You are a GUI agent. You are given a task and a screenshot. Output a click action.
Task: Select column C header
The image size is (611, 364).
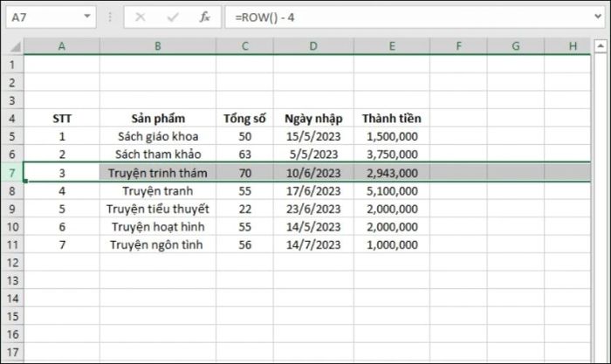244,46
